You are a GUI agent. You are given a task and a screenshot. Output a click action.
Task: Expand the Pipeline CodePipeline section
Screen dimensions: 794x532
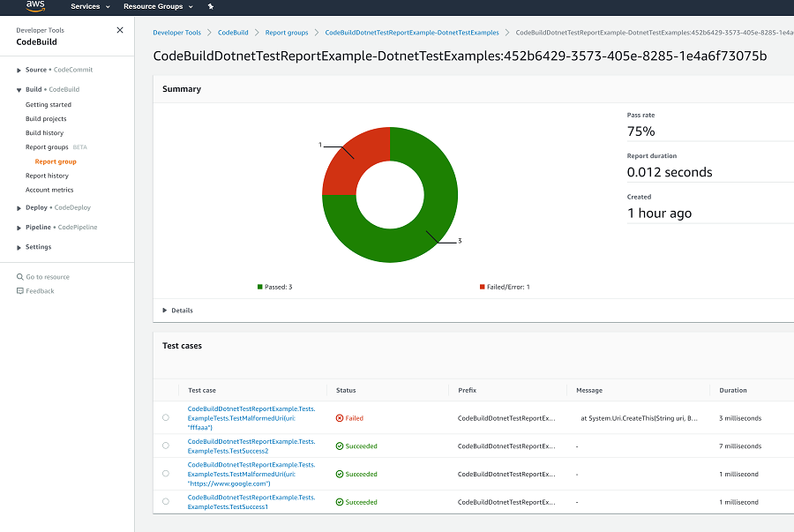tap(19, 228)
